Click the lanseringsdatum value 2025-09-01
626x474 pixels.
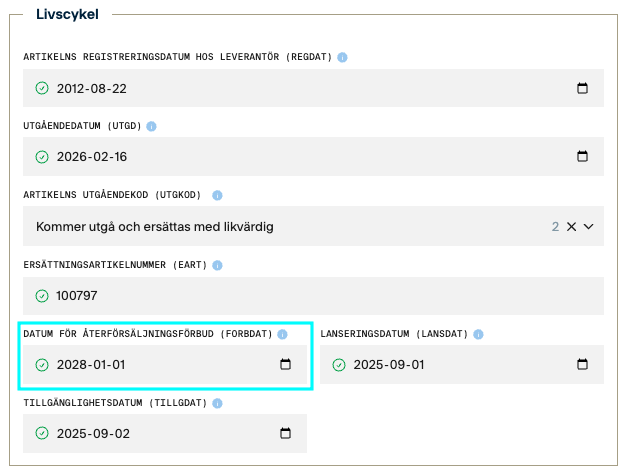(x=389, y=365)
